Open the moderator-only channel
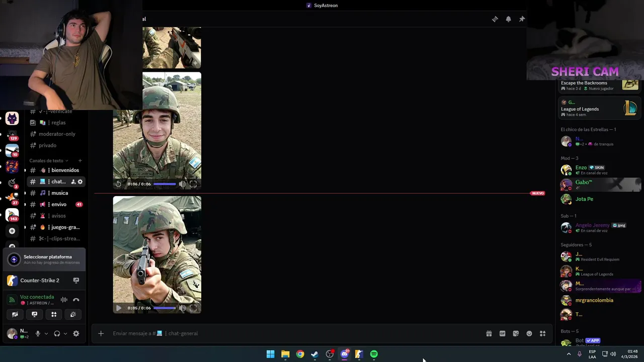Viewport: 644px width, 362px height. point(55,134)
